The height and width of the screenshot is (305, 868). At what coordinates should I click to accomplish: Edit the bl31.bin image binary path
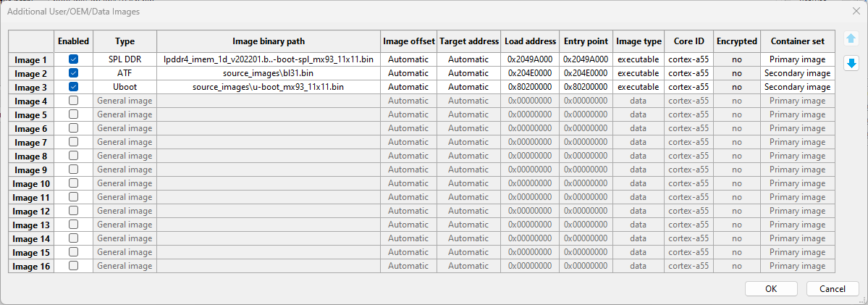coord(269,73)
